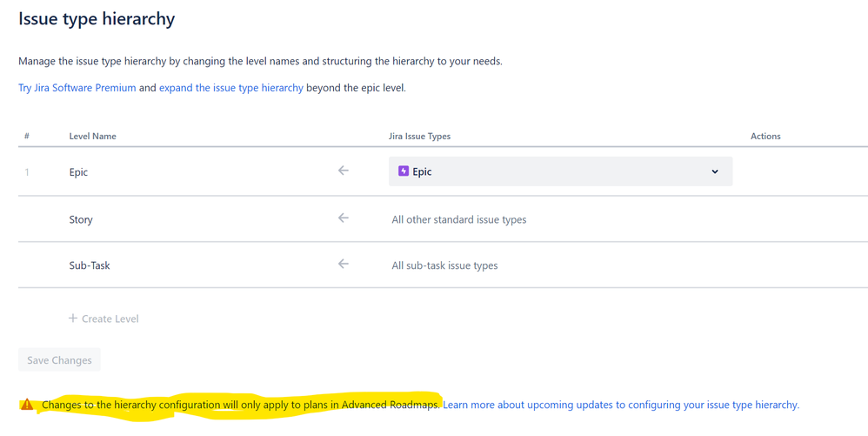Click All sub-task issue types text
The height and width of the screenshot is (436, 868).
click(x=444, y=265)
